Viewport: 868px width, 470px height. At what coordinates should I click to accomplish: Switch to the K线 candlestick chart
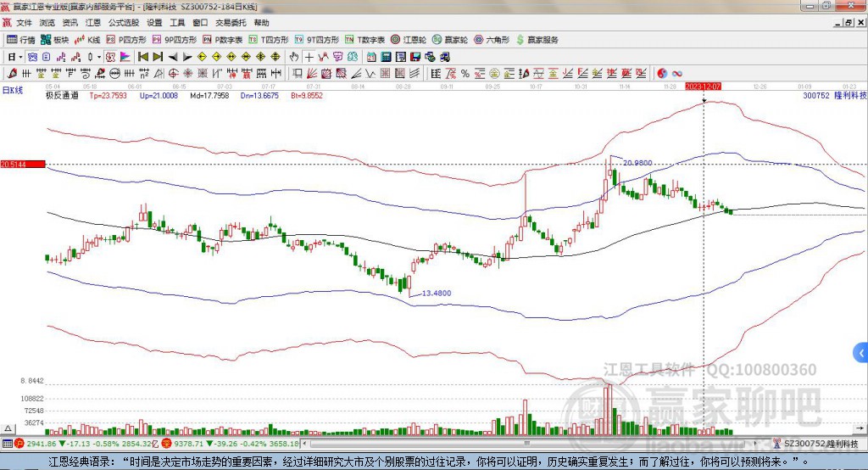87,40
